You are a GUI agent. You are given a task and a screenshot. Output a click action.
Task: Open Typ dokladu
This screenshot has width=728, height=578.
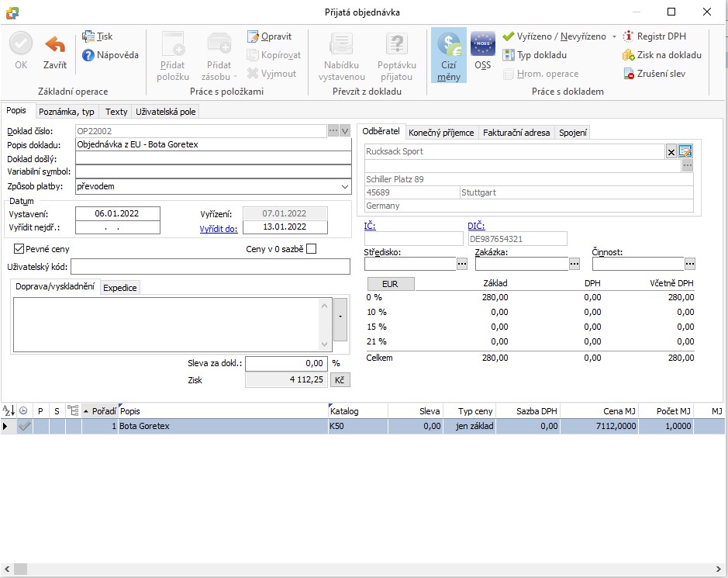click(x=535, y=55)
